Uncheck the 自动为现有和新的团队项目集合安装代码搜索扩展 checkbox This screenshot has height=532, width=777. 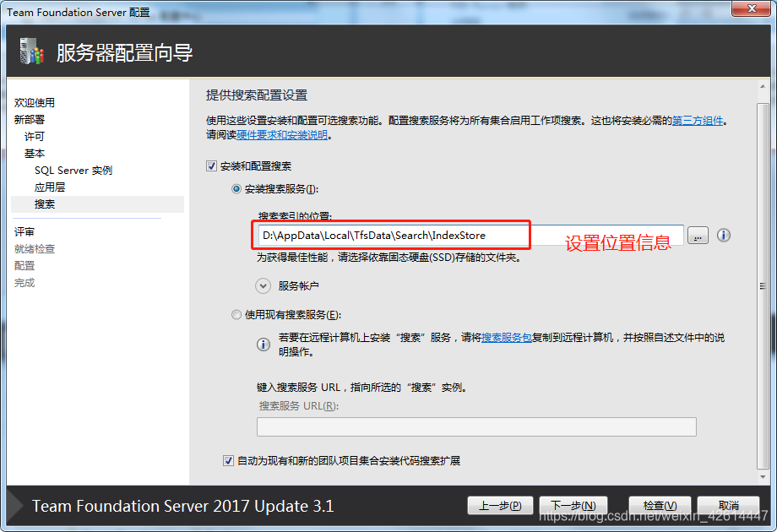point(228,461)
